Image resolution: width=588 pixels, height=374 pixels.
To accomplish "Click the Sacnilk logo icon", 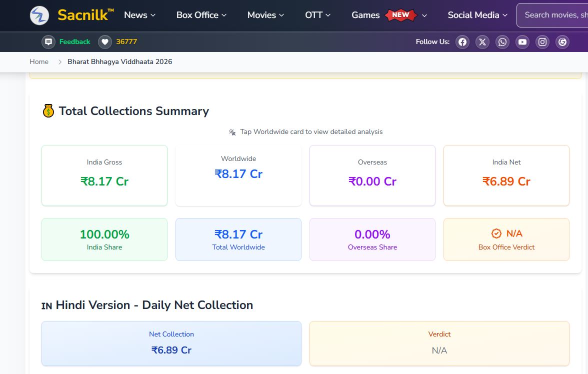I will [39, 15].
